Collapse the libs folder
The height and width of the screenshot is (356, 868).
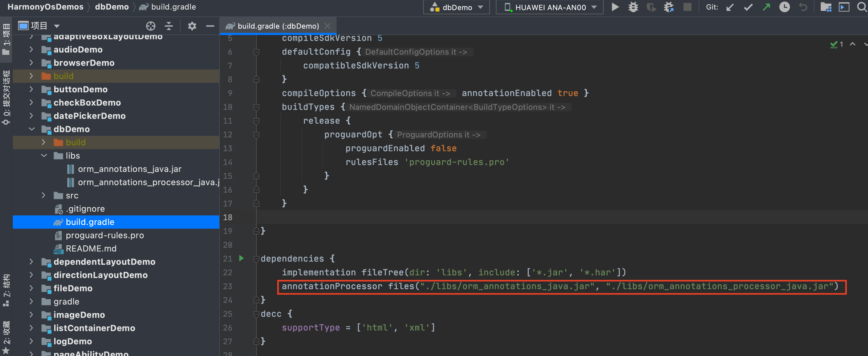[44, 156]
